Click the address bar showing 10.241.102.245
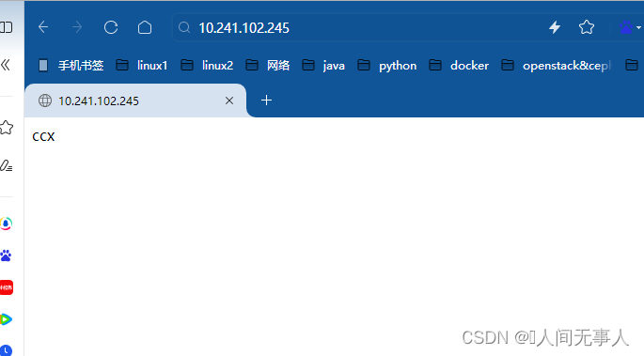The image size is (644, 356). tap(357, 27)
